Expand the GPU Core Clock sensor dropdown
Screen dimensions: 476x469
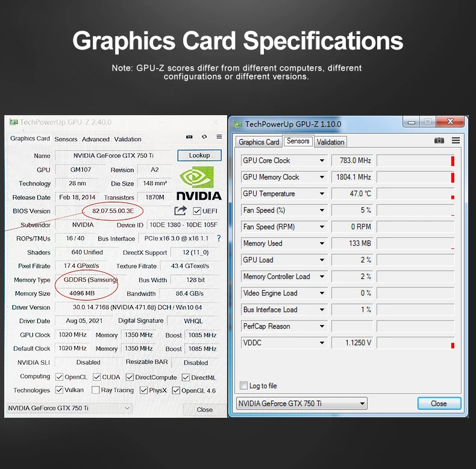click(322, 160)
